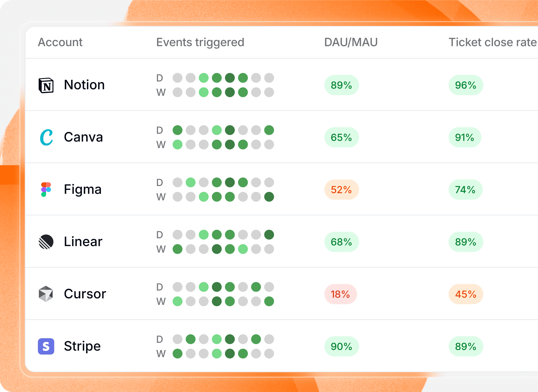Screen dimensions: 538x392
Task: Click Notion's 89% DAU/MAU badge
Action: click(341, 85)
